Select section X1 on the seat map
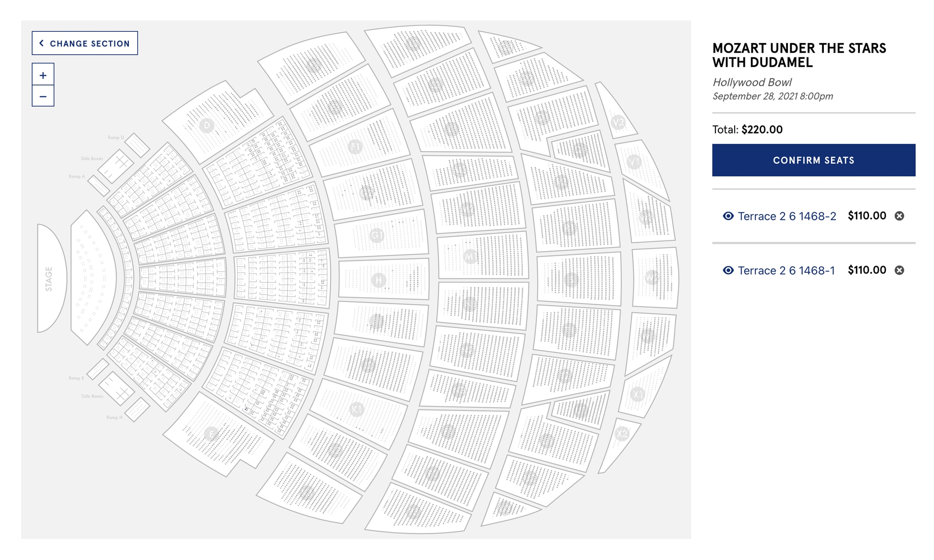934x560 pixels. [x=637, y=394]
